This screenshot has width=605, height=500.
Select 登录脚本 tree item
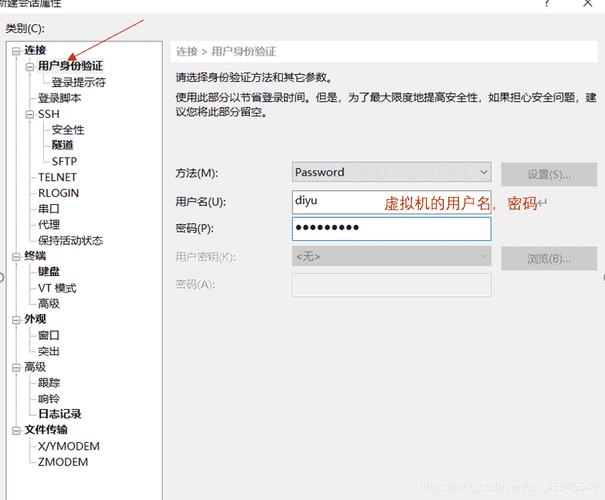click(59, 98)
